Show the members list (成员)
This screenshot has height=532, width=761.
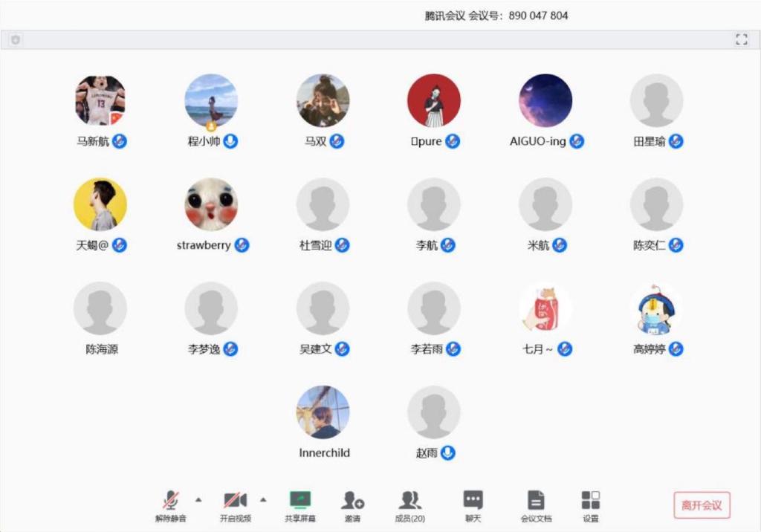(x=409, y=505)
